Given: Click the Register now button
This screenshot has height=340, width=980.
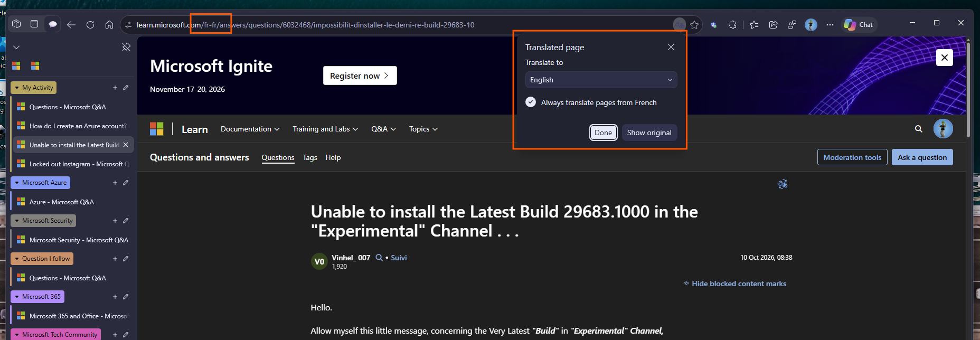Looking at the screenshot, I should tap(360, 75).
